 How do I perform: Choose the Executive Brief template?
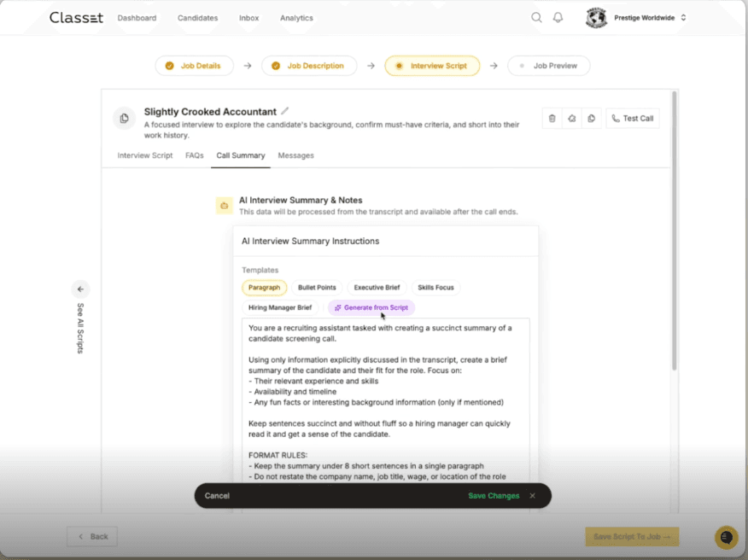coord(377,288)
